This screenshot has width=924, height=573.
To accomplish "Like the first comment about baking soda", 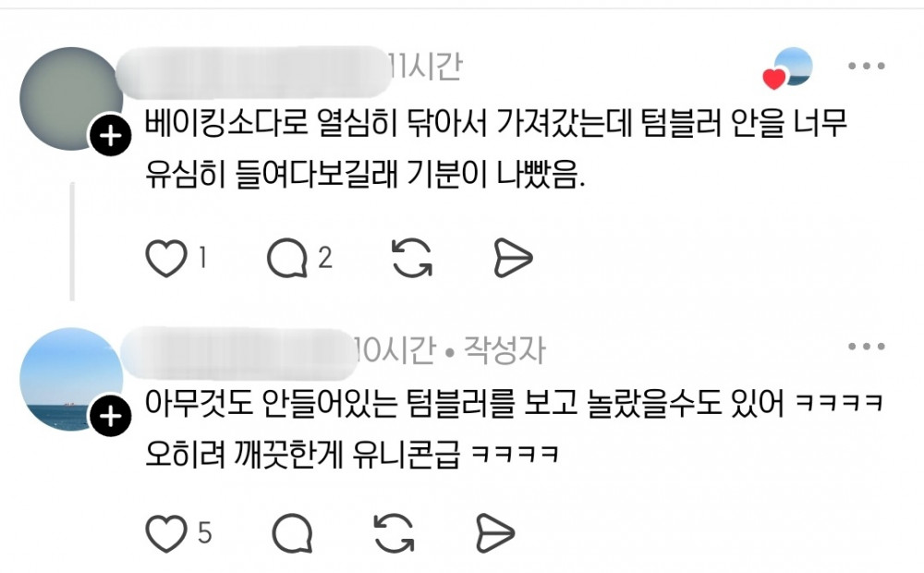I will click(x=165, y=258).
